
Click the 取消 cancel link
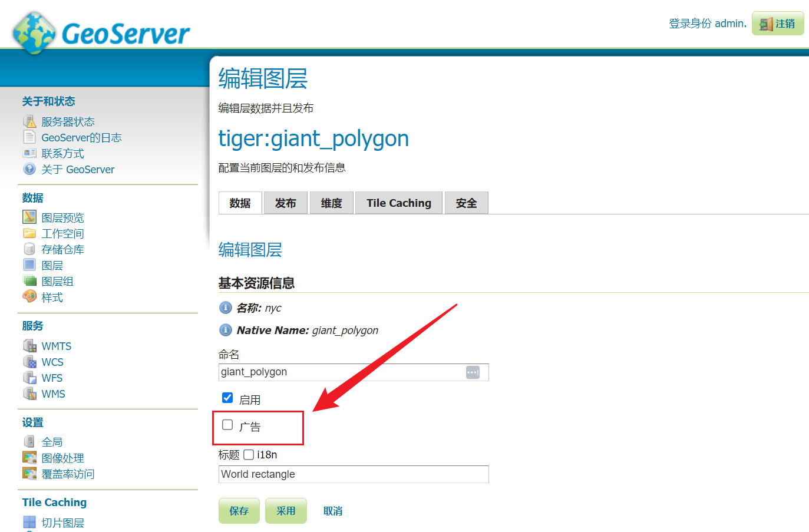pos(333,511)
